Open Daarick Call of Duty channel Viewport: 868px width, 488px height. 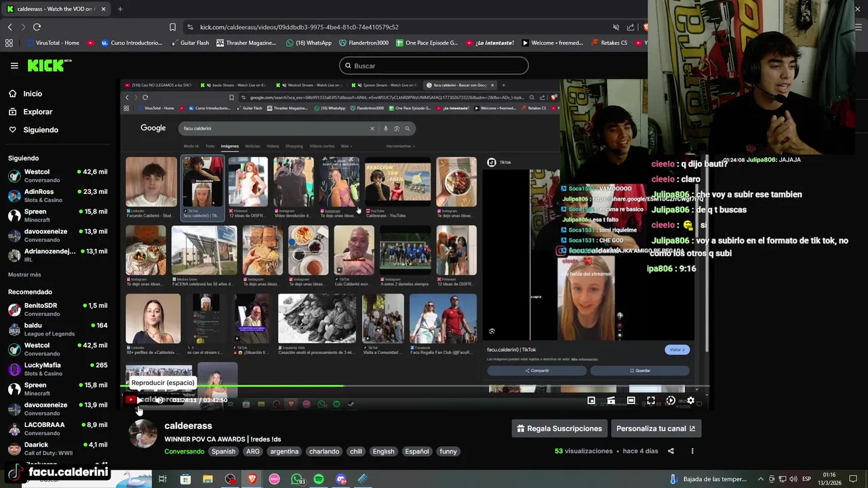click(x=58, y=449)
